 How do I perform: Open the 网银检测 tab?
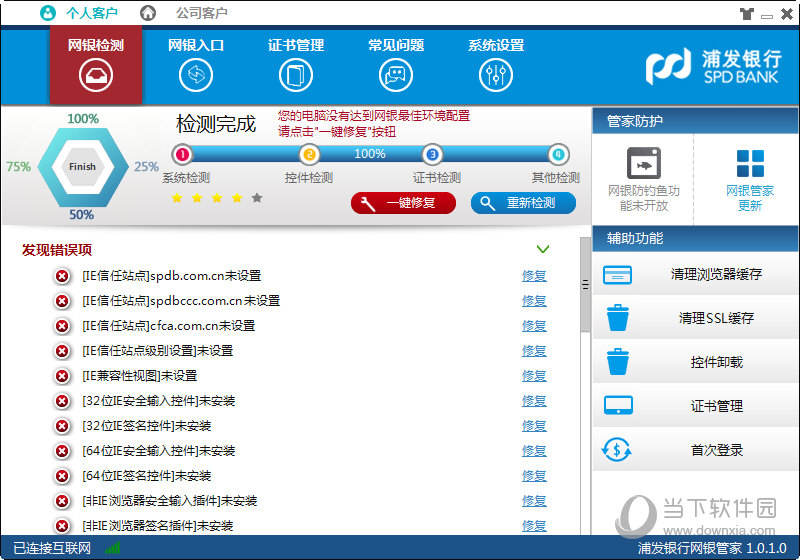click(x=96, y=65)
